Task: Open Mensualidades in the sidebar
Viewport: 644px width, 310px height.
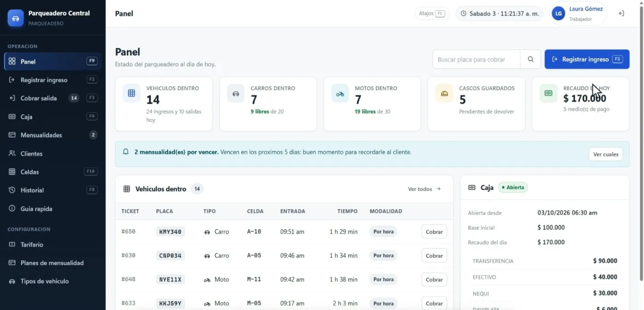Action: [53, 135]
